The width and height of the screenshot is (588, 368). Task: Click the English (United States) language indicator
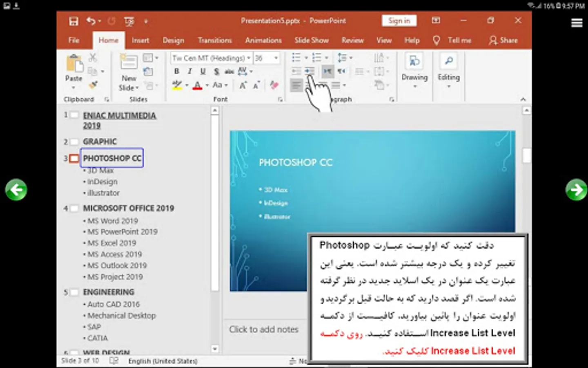(x=163, y=361)
